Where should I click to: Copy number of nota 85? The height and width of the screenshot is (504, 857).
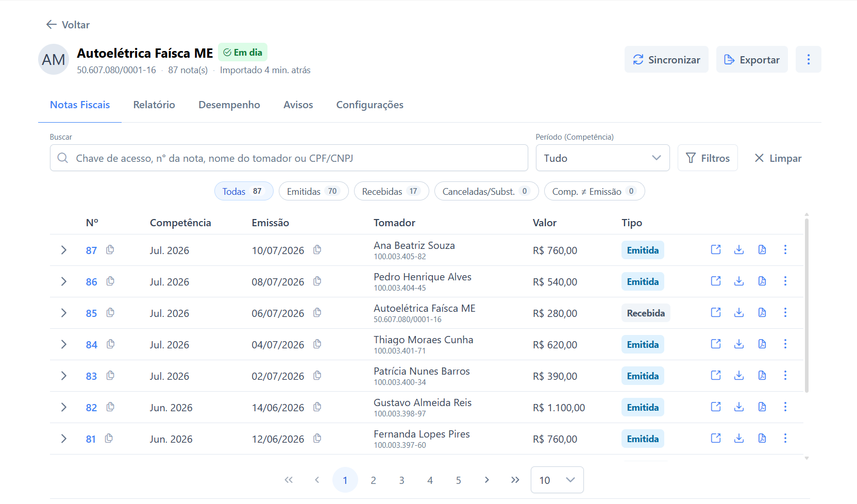[110, 313]
